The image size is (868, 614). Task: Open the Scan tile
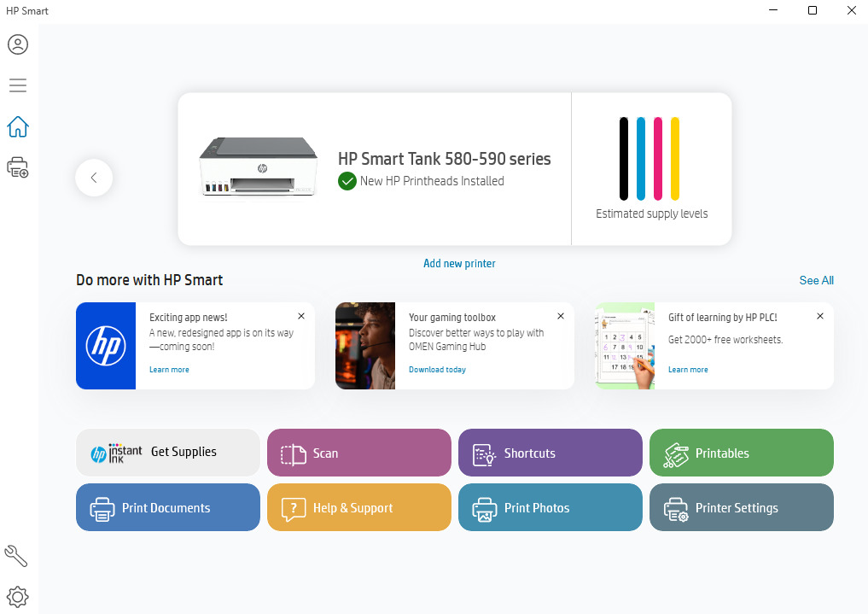pos(358,453)
